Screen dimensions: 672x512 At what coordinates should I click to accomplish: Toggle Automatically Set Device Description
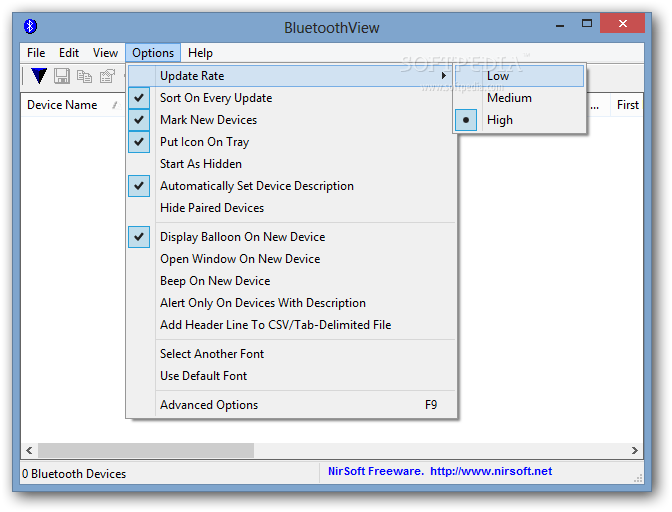tap(291, 186)
